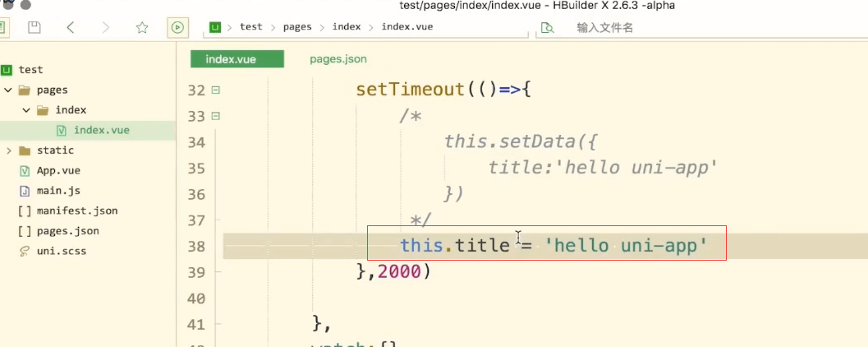Click the green test project icon in sidebar
This screenshot has height=347, width=868.
click(x=7, y=70)
